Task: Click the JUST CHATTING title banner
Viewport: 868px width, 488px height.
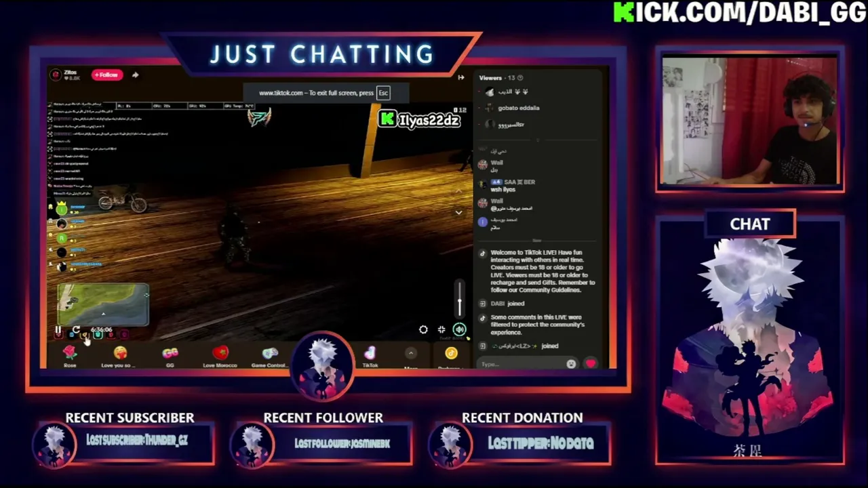Action: (x=322, y=54)
